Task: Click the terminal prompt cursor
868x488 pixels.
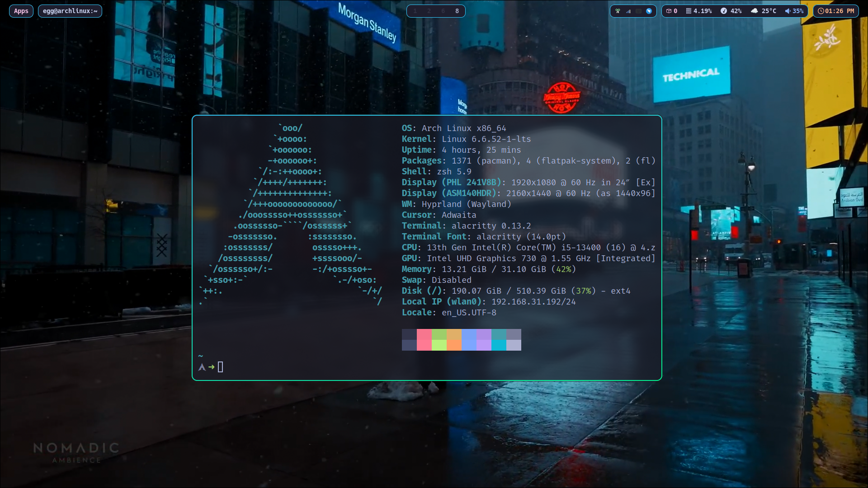Action: click(x=220, y=367)
